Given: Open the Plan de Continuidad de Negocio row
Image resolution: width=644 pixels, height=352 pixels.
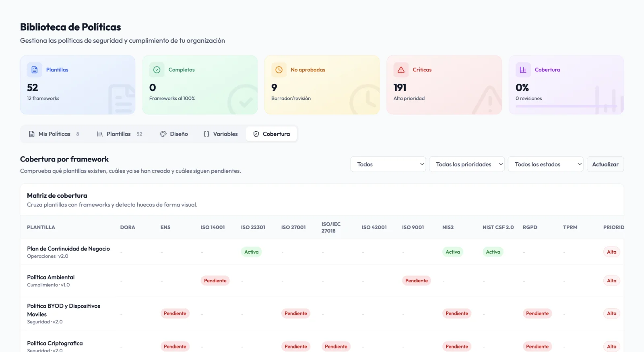Looking at the screenshot, I should point(322,252).
